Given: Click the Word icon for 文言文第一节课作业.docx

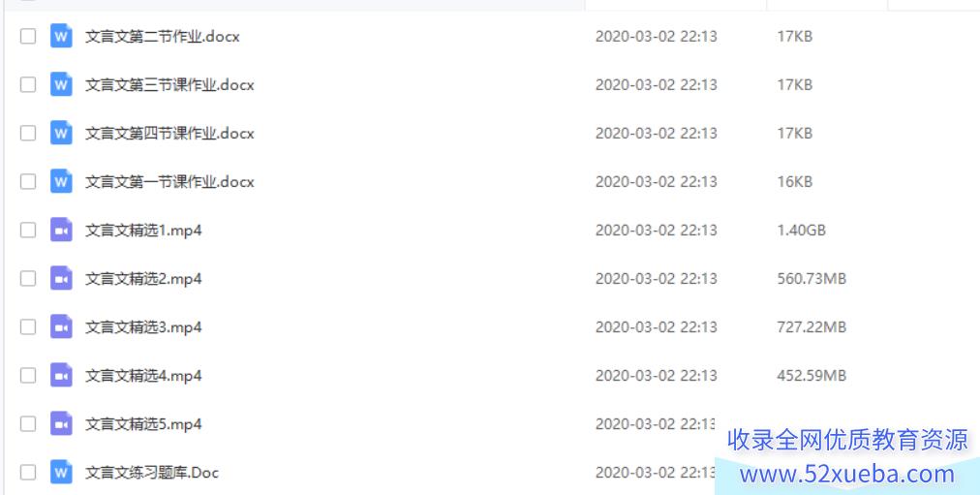Looking at the screenshot, I should point(61,182).
